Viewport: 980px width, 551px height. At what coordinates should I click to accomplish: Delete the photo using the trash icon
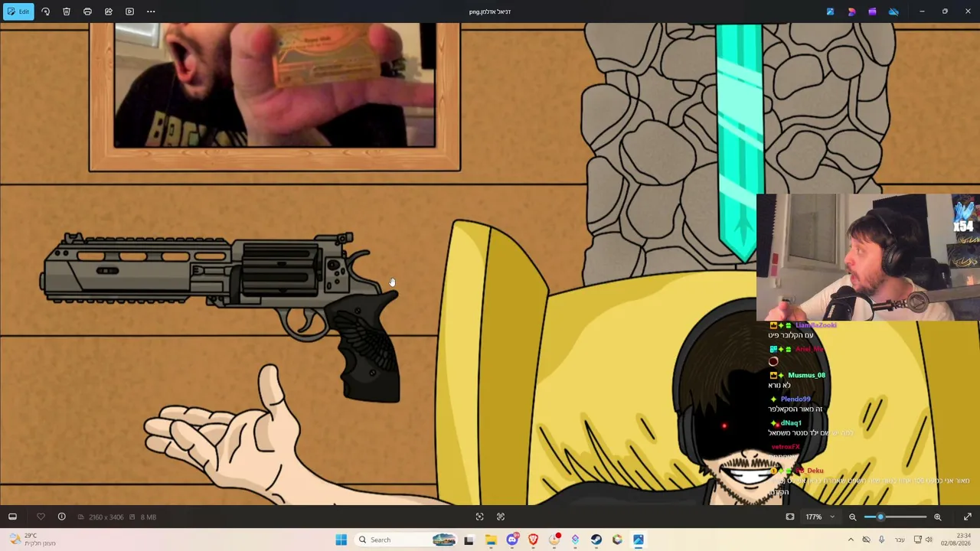coord(67,11)
